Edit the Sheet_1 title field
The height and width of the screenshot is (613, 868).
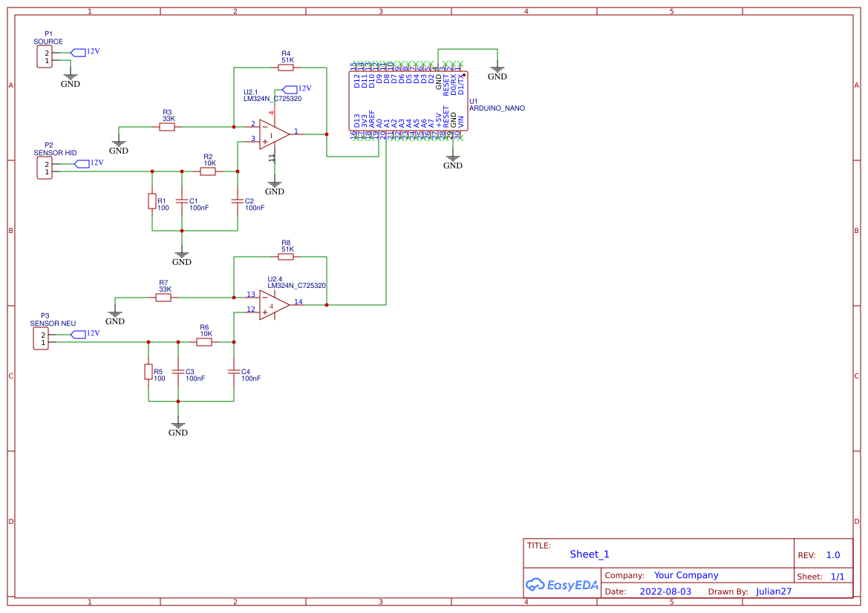pyautogui.click(x=589, y=554)
